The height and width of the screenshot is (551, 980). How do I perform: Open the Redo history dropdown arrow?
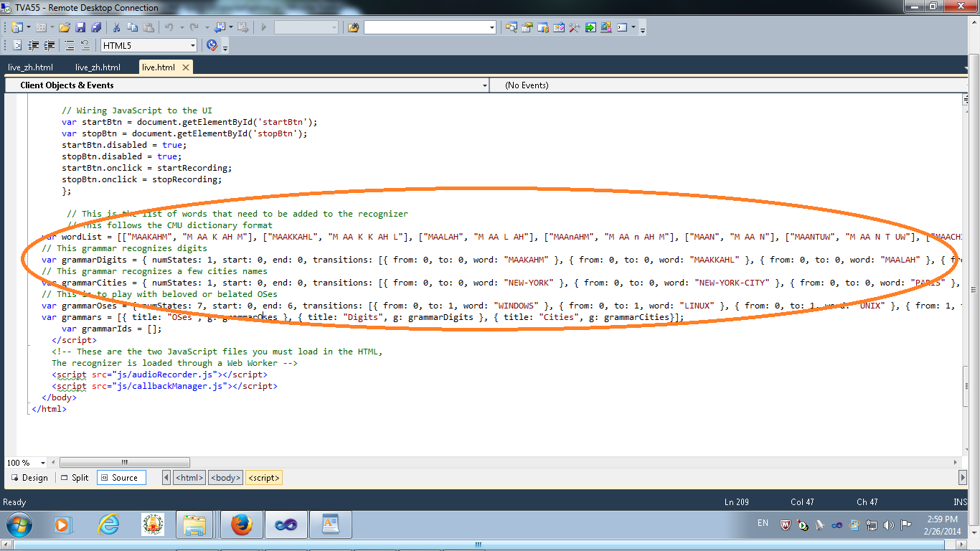click(207, 27)
